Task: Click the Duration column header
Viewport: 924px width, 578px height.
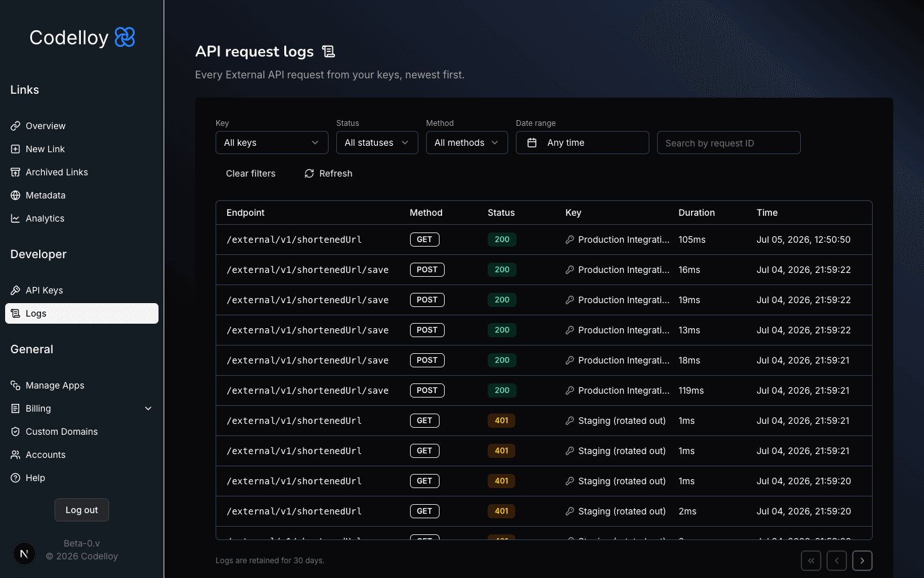Action: point(697,213)
